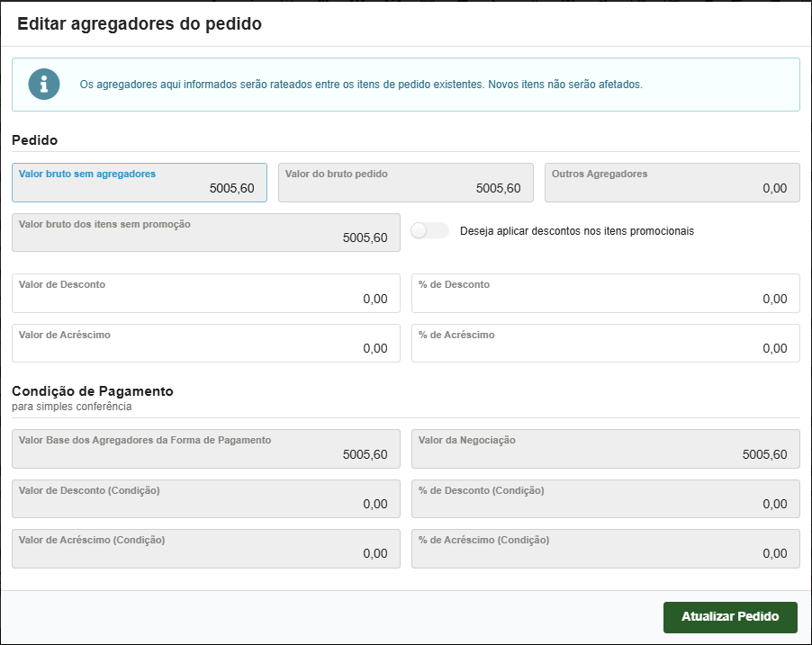Enable discounts on promotional items toggle

point(429,231)
